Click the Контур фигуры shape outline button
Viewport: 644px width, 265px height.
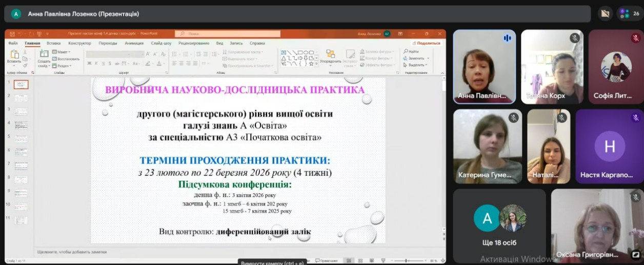point(376,58)
